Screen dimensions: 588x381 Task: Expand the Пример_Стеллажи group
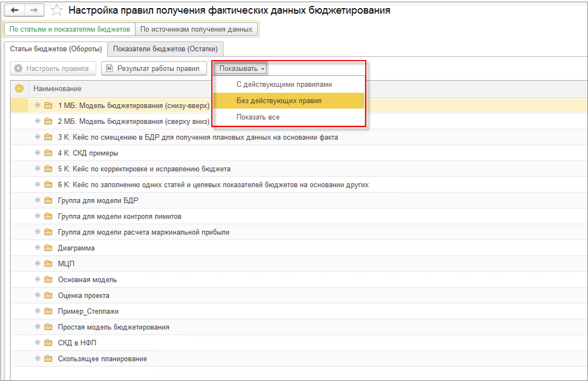(x=38, y=311)
